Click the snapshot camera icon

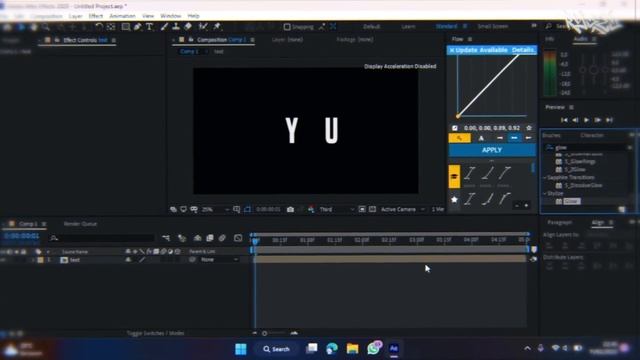[290, 209]
